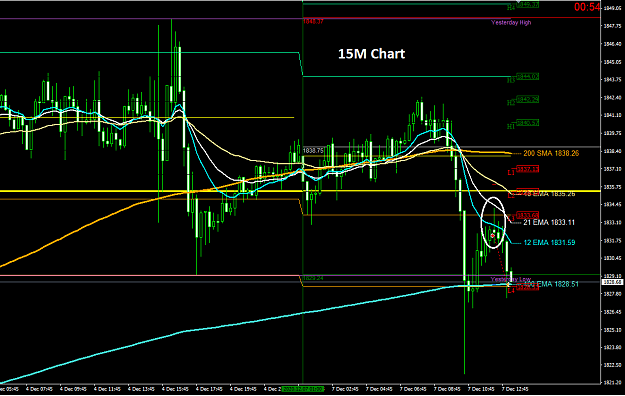Click the red 1848.37 level value
This screenshot has height=396, width=625.
(313, 22)
